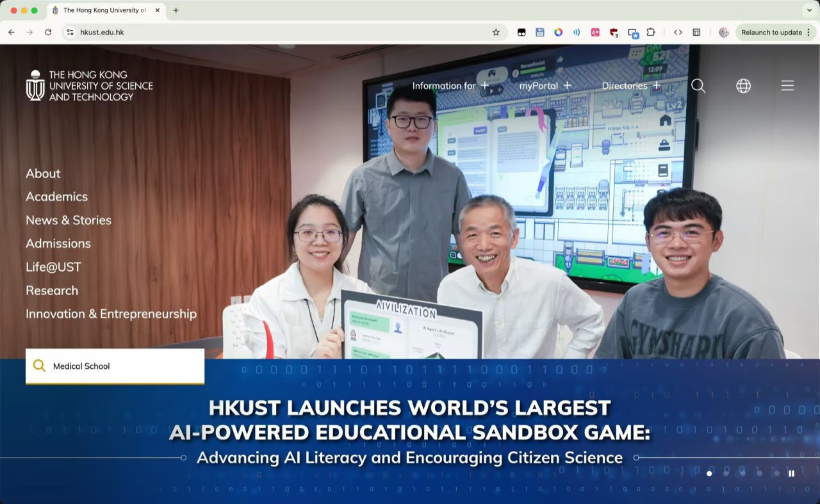
Task: Open the screen capture extension with blue star
Action: [x=633, y=33]
